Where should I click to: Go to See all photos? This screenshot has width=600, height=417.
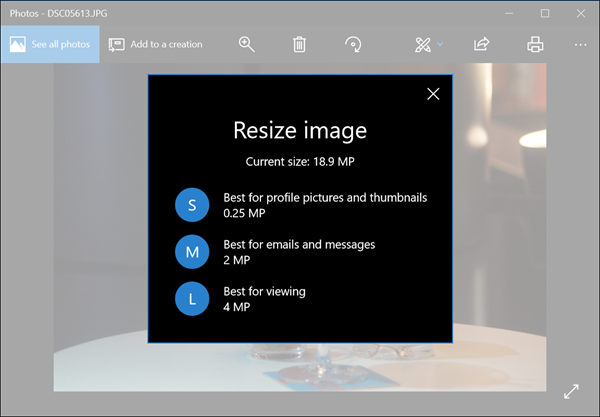[50, 44]
